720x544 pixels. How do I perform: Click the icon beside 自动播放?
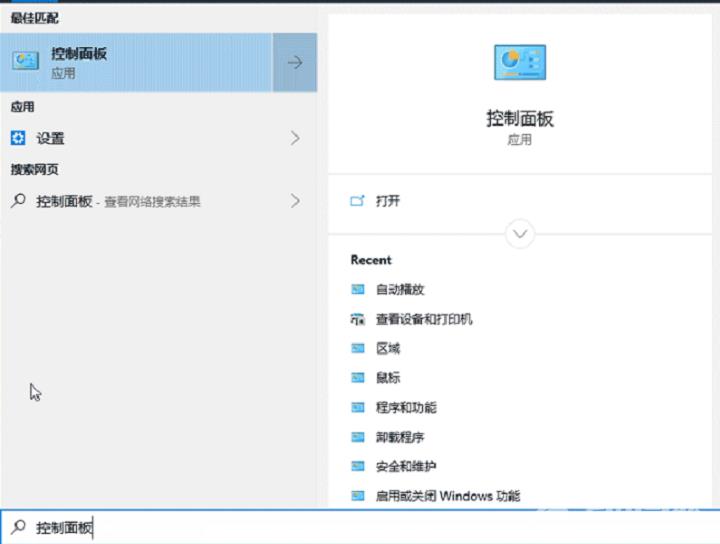point(358,289)
